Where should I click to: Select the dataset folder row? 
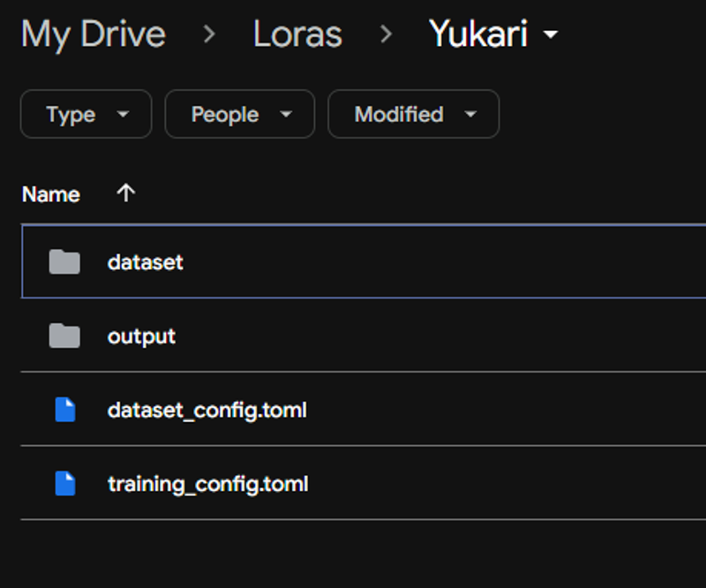coord(364,261)
